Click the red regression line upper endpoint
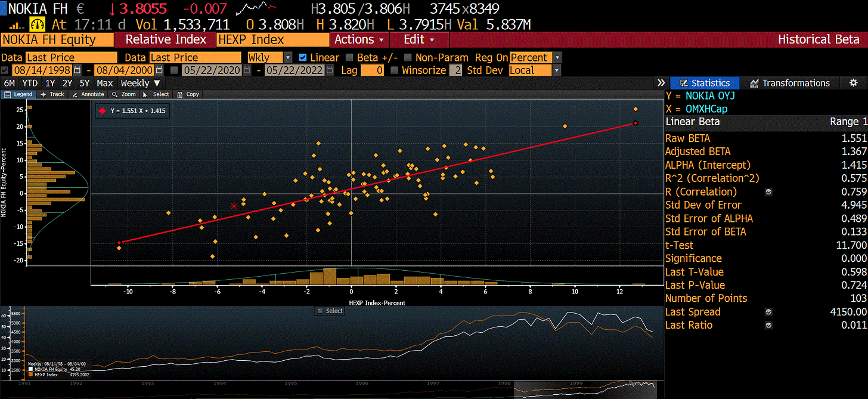The height and width of the screenshot is (399, 868). (635, 123)
